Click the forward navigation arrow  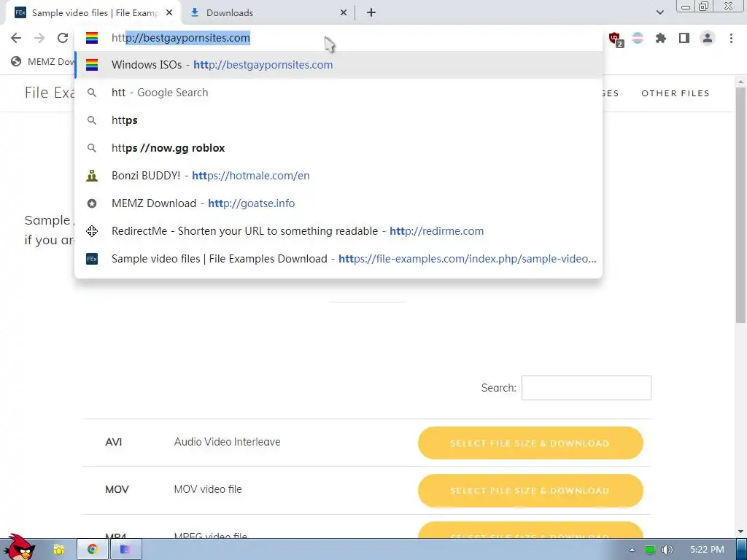tap(39, 38)
